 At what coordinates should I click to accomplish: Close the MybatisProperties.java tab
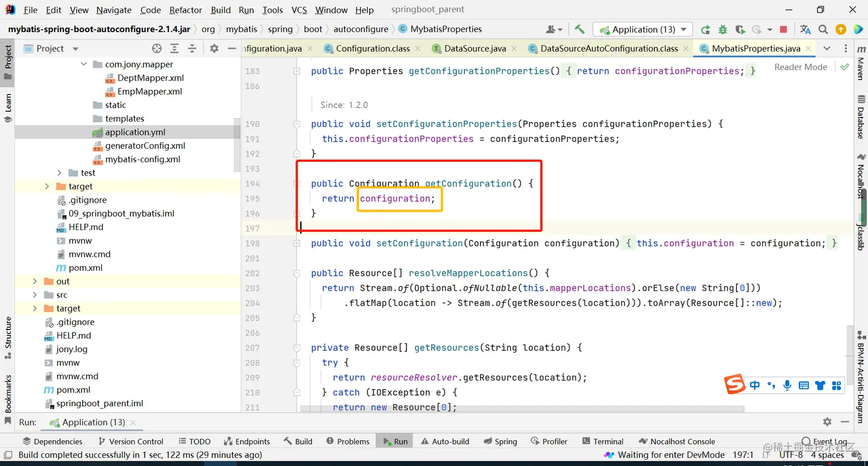[808, 49]
